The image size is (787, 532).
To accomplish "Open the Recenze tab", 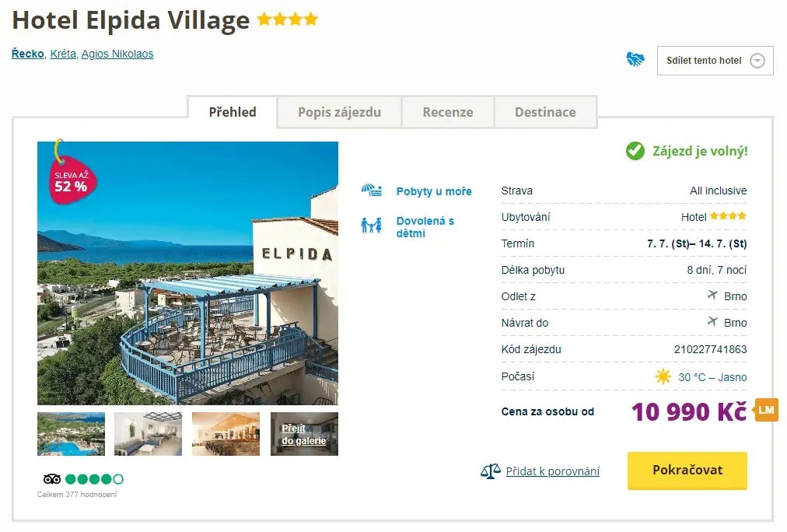I will click(x=448, y=112).
